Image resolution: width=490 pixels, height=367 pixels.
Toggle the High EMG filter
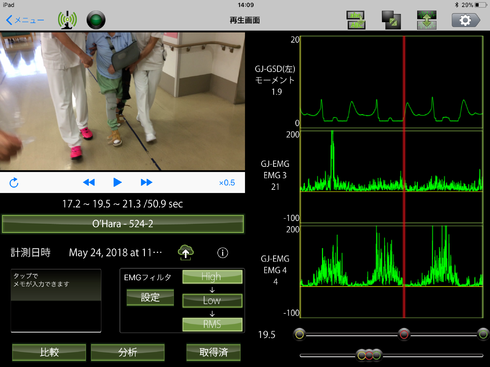212,277
